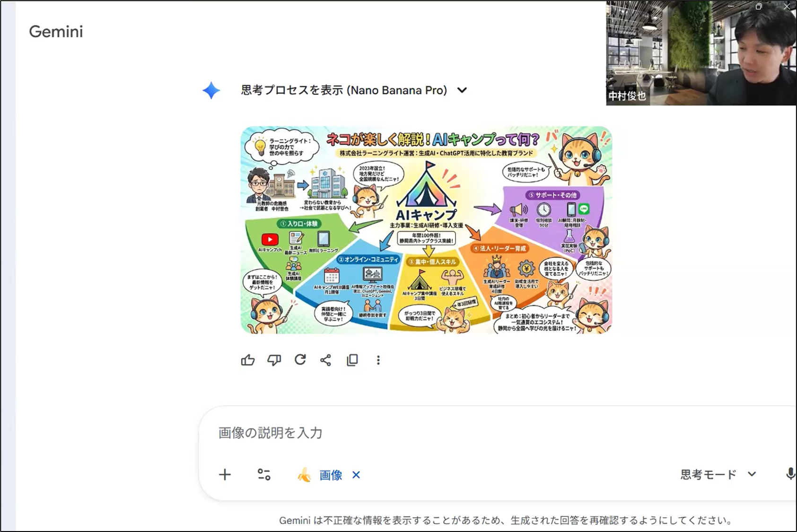
Task: Remove the 画像 tool with the X
Action: [356, 475]
